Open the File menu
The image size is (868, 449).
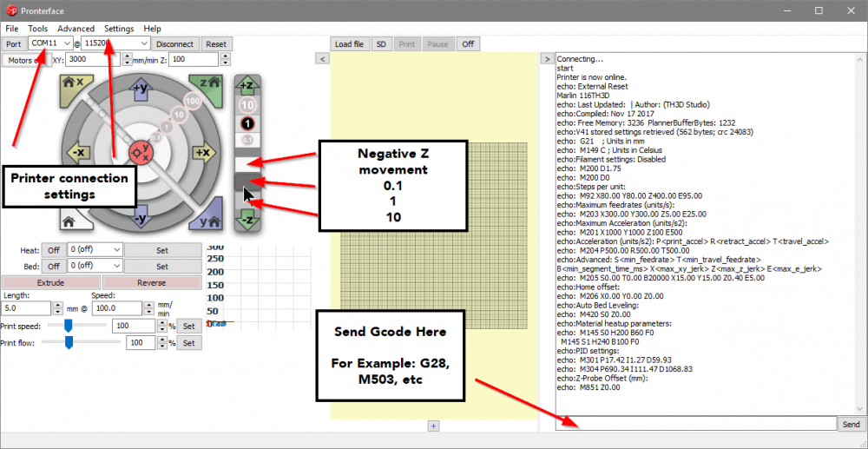pyautogui.click(x=11, y=29)
